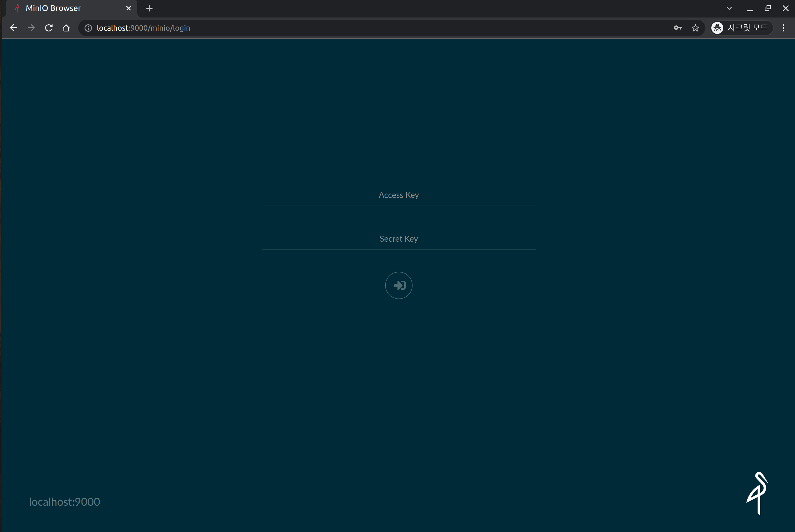Open saved passwords key icon

[678, 28]
